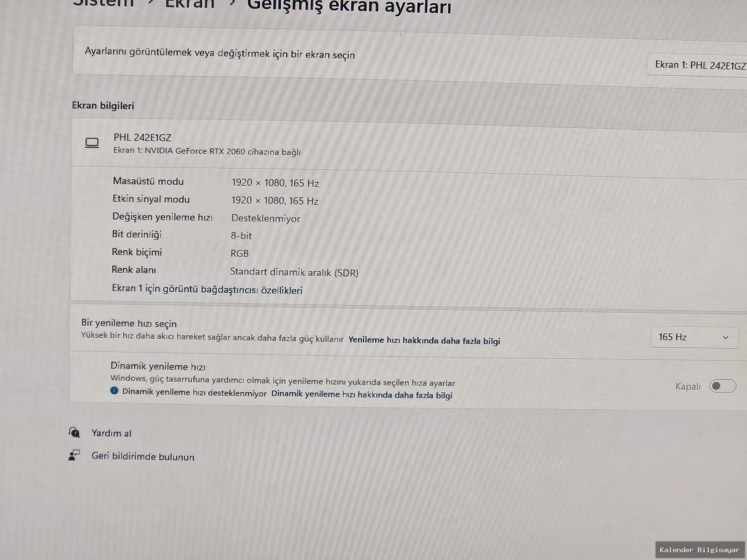Click the Bit derinliği label
The height and width of the screenshot is (560, 747).
[x=136, y=234]
